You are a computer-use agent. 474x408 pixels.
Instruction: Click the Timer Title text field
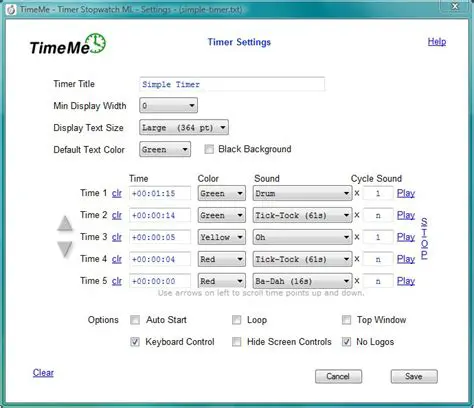click(232, 84)
